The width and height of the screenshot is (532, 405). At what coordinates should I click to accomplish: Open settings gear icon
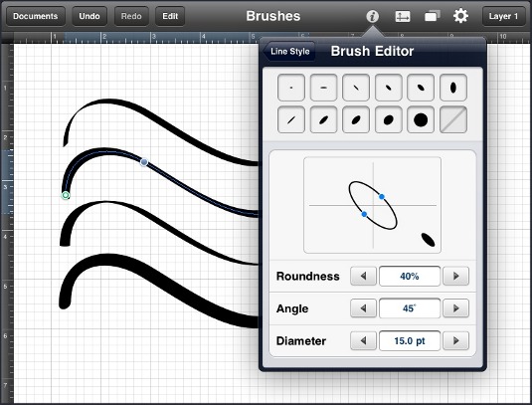(x=460, y=16)
